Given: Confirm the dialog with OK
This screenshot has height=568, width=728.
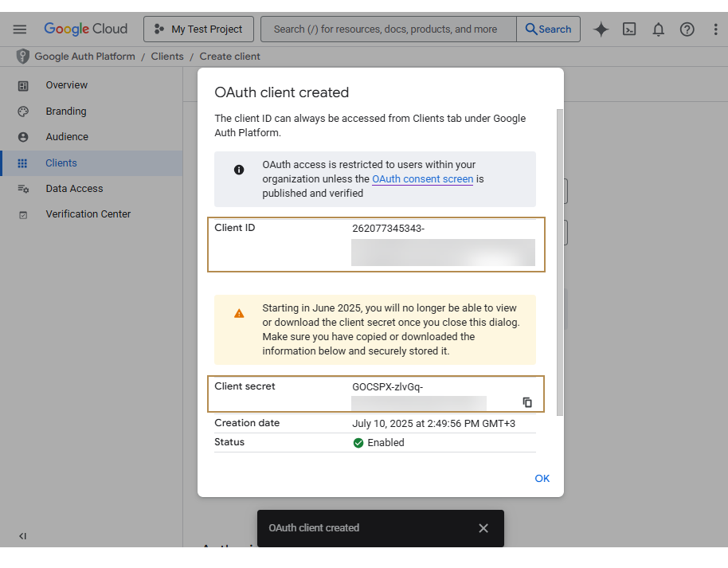Looking at the screenshot, I should click(542, 478).
